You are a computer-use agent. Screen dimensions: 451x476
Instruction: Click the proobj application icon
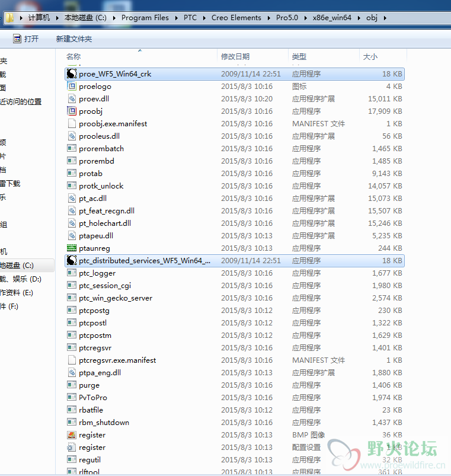point(72,111)
